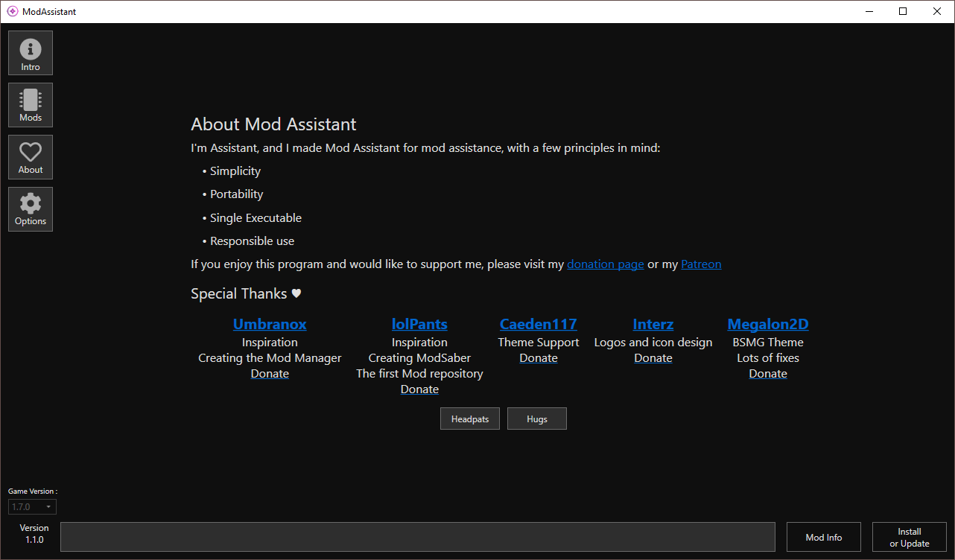955x560 pixels.
Task: Donate to lolPants
Action: (419, 389)
